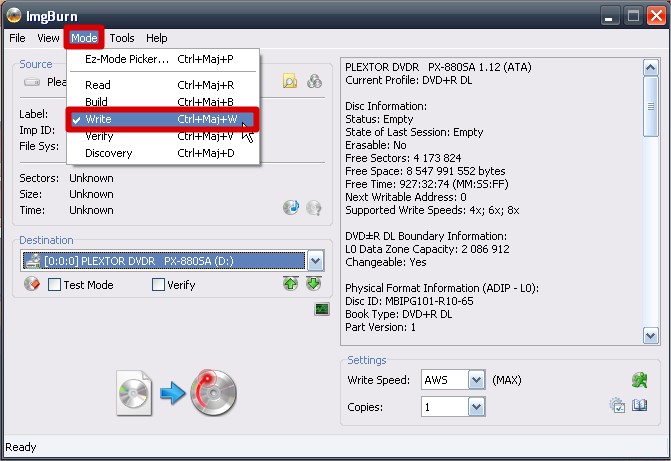671x461 pixels.
Task: Click the green down-arrow tray icon
Action: tap(313, 285)
